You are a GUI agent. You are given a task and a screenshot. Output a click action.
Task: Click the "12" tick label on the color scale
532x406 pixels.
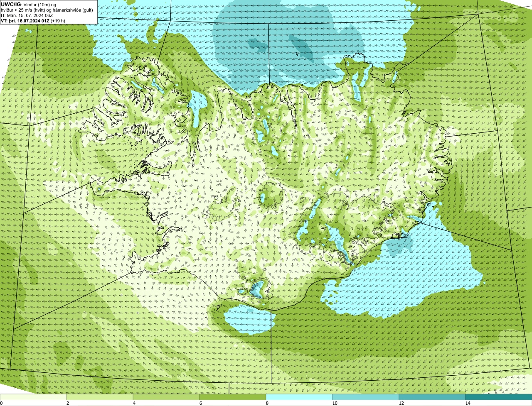point(401,403)
